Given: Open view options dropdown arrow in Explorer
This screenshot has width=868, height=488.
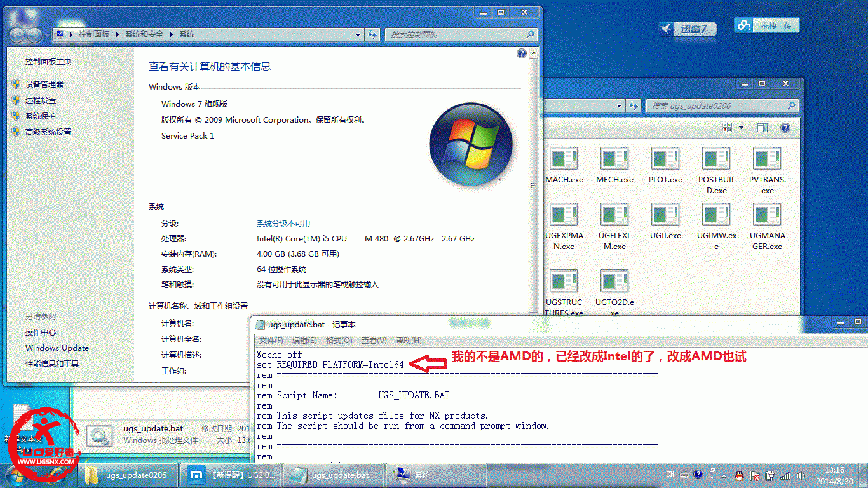Looking at the screenshot, I should [741, 128].
